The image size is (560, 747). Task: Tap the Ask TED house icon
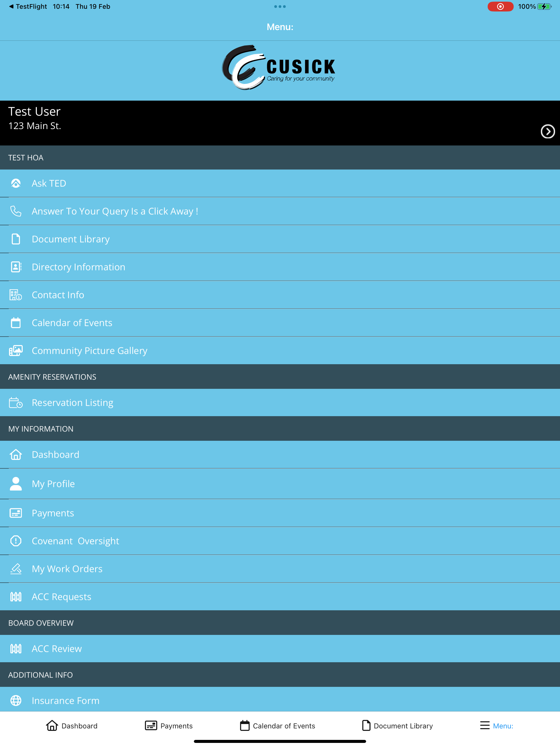16,183
